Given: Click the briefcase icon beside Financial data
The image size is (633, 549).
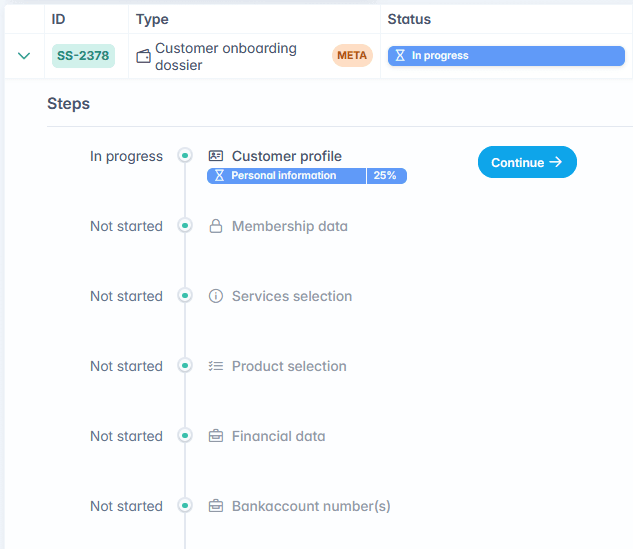Looking at the screenshot, I should tap(215, 436).
